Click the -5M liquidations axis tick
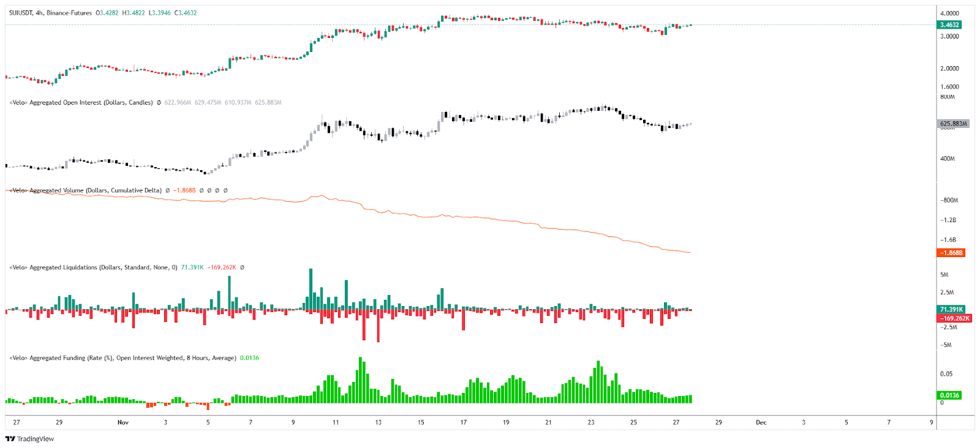This screenshot has height=448, width=980. coord(946,345)
